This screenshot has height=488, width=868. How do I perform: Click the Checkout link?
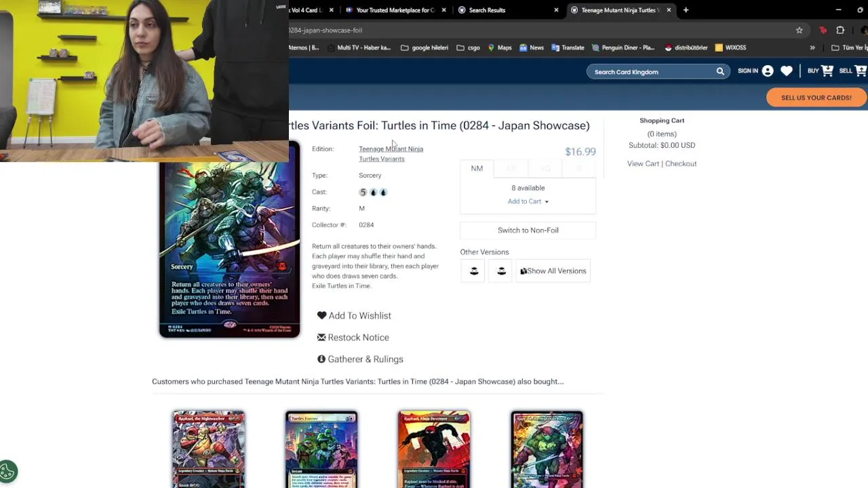681,163
